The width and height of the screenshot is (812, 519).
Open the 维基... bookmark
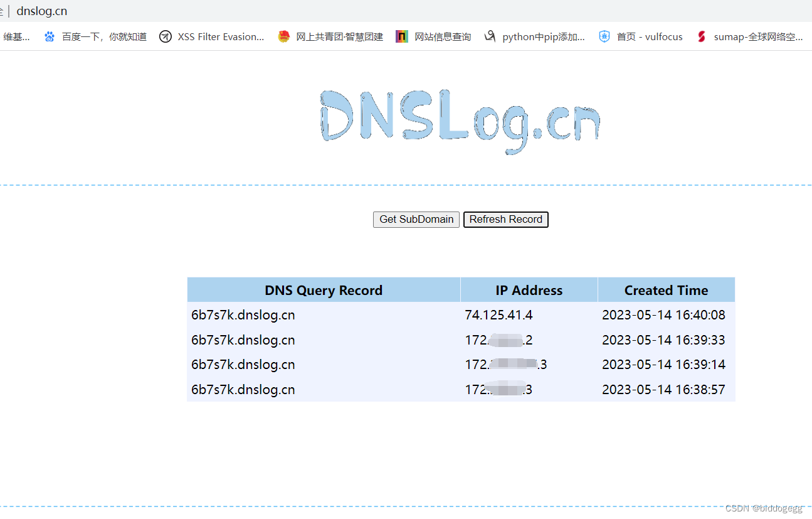16,37
